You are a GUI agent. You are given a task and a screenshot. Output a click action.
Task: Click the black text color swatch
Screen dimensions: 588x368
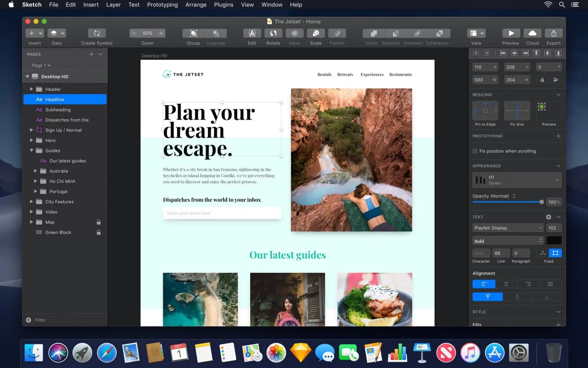[554, 241]
